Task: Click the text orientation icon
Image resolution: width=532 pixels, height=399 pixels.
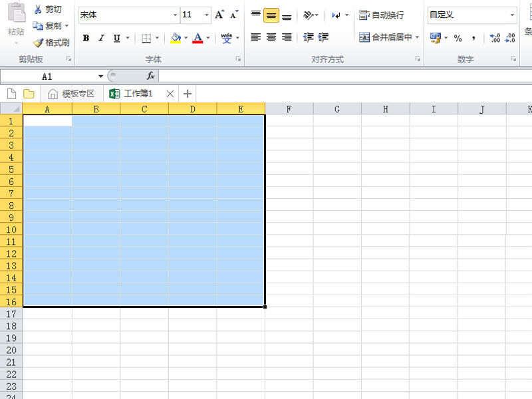Action: pyautogui.click(x=308, y=15)
